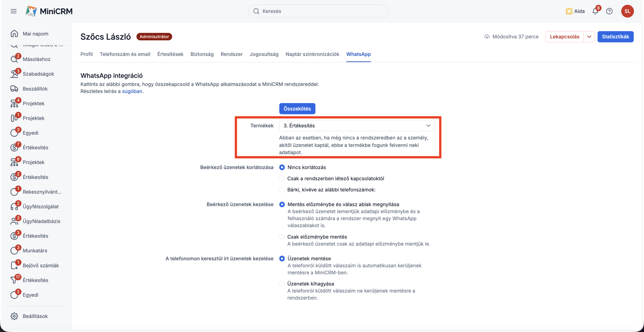
Task: Open the Jogosultság tab
Action: 264,54
